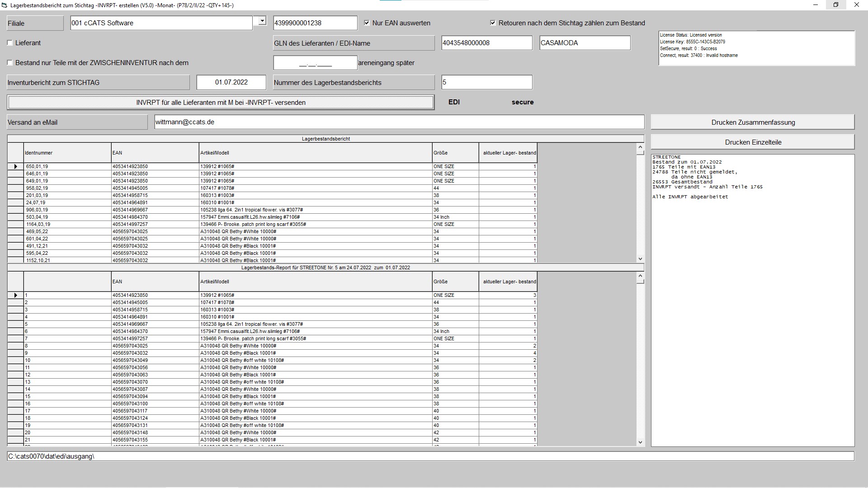Click scroll-down arrow of upper Lagerbestandsbericht table
868x488 pixels.
coord(640,259)
